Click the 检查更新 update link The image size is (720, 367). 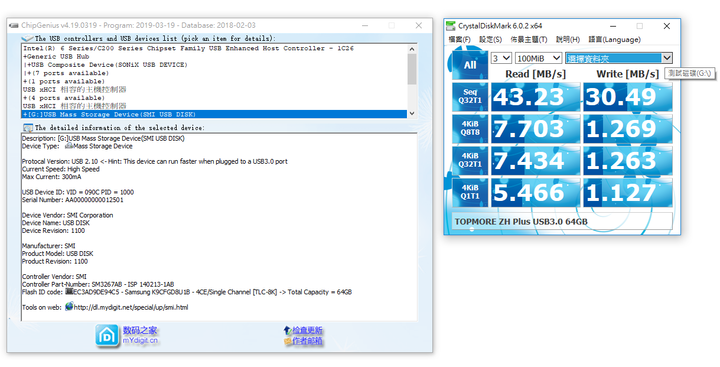coord(307,330)
